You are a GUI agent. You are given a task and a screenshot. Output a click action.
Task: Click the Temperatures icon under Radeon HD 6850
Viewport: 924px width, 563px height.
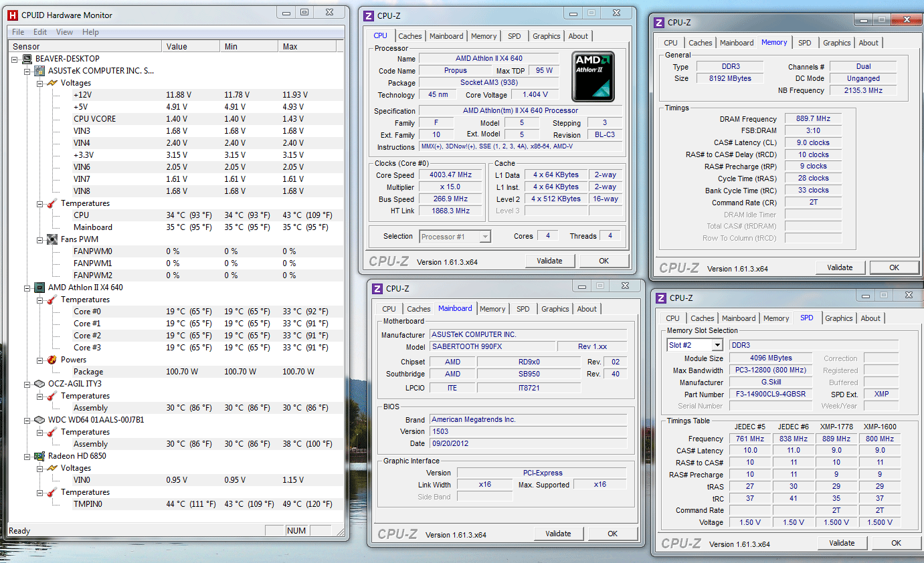tap(52, 492)
